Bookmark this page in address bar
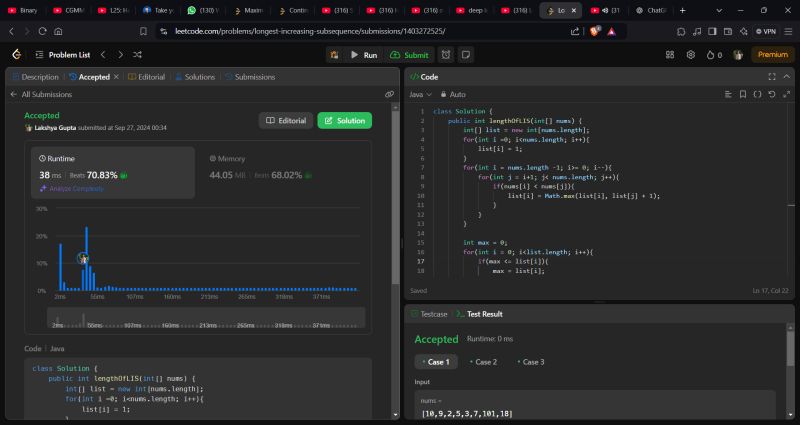Viewport: 800px width, 425px height. point(143,31)
